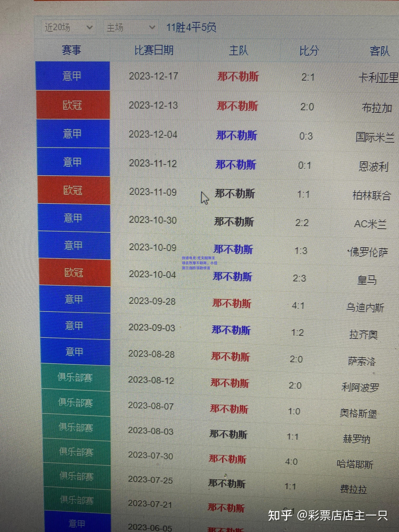The height and width of the screenshot is (532, 399).
Task: Open away team 卡利亚里
Action: [x=379, y=78]
